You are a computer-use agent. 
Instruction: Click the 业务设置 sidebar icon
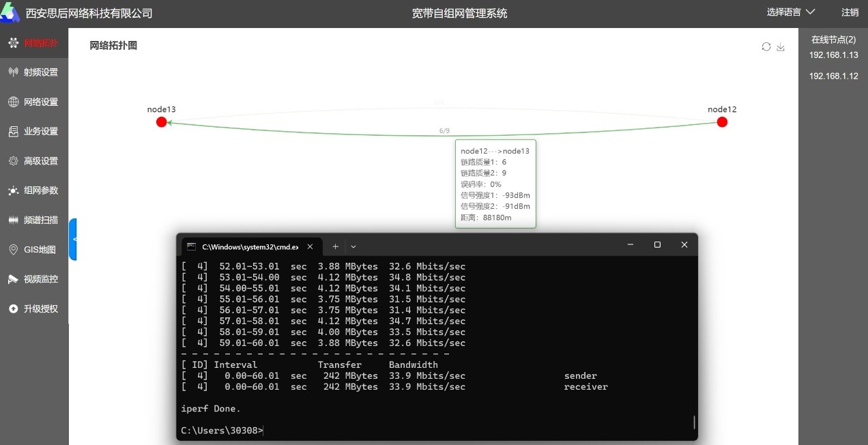point(13,131)
